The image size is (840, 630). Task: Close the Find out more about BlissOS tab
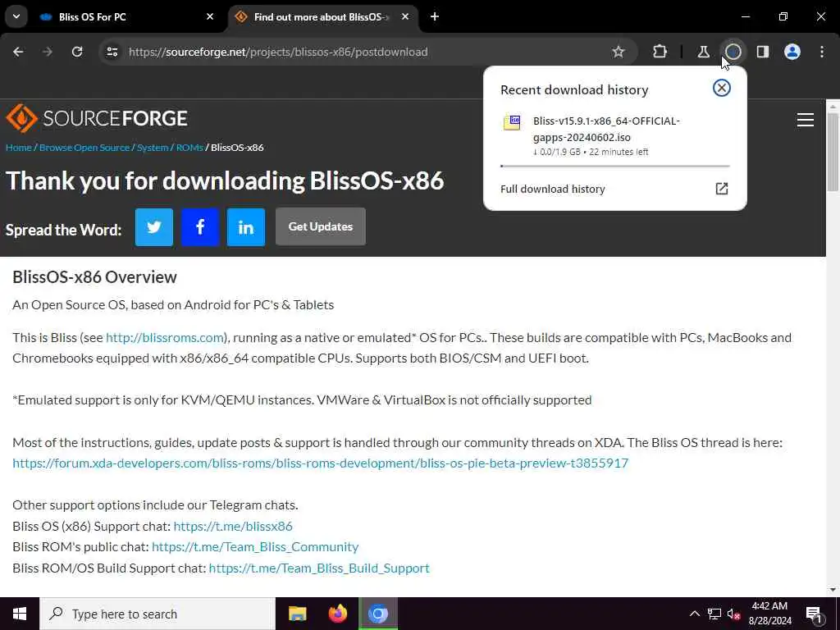(405, 16)
